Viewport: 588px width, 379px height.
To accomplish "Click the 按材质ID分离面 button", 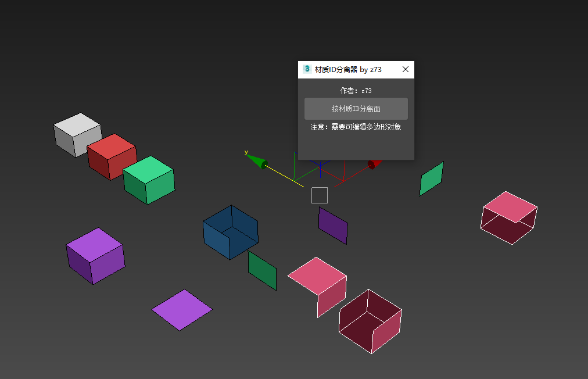I will tap(356, 109).
